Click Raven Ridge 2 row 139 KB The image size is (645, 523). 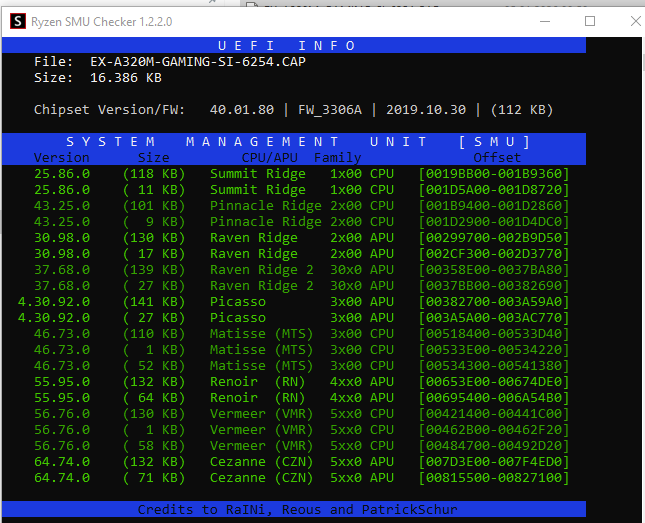click(x=302, y=270)
